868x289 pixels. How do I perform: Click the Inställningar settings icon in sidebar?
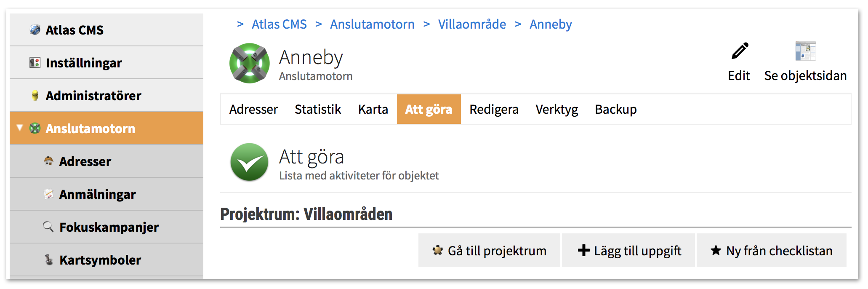point(35,63)
